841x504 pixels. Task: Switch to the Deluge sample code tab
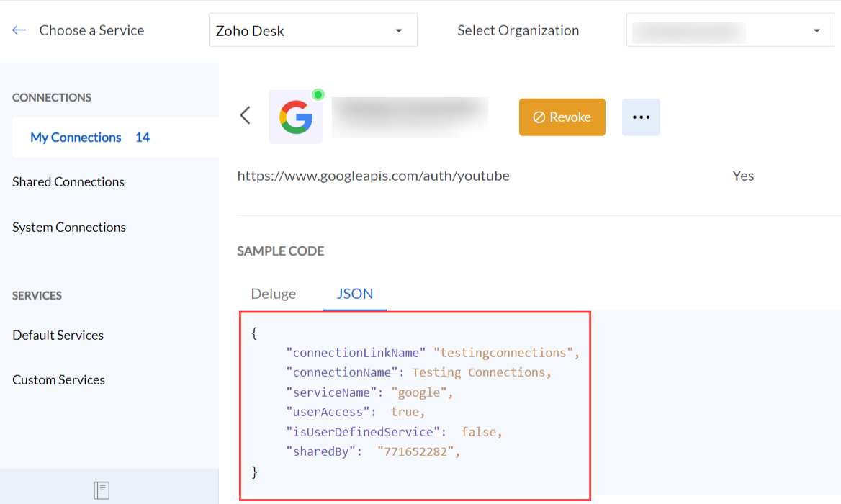point(273,294)
